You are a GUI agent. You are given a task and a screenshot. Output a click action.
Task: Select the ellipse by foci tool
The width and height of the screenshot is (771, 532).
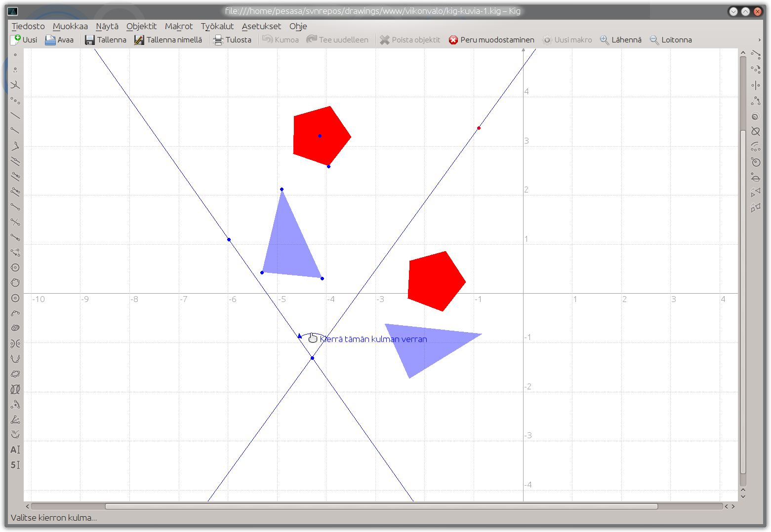15,328
